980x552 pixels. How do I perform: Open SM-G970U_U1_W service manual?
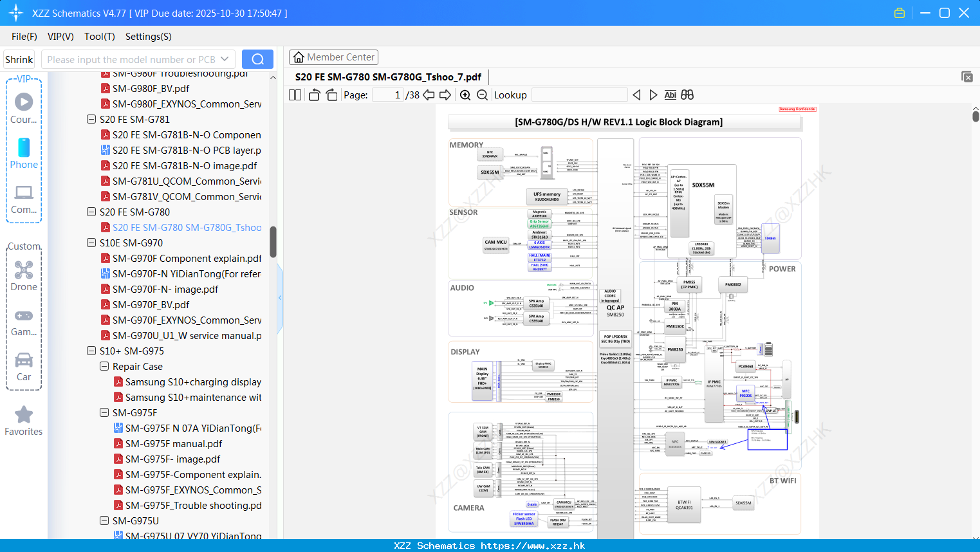181,336
